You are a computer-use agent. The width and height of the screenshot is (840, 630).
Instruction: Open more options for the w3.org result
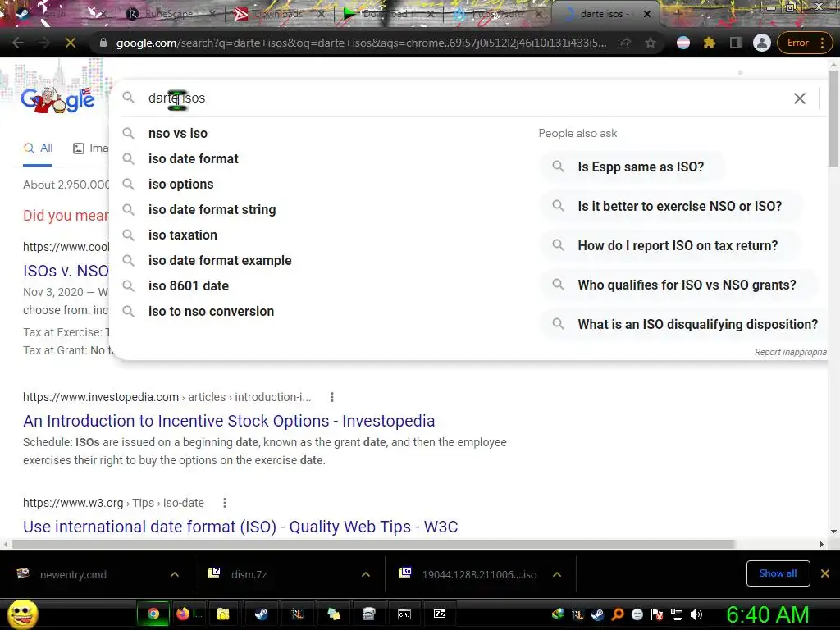click(x=225, y=503)
